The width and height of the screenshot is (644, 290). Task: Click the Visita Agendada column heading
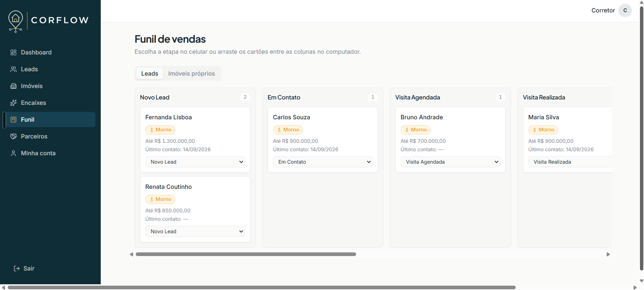pyautogui.click(x=418, y=97)
